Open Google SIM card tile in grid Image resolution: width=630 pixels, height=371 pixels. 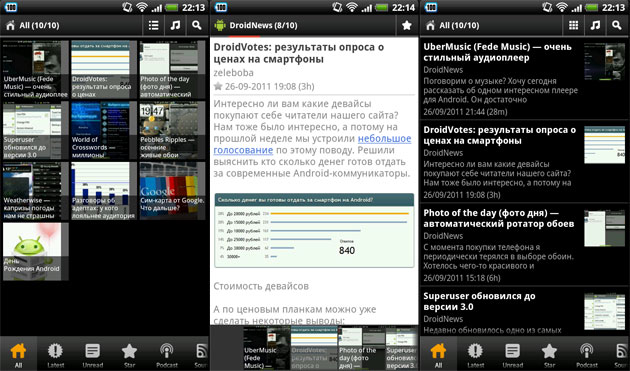172,191
